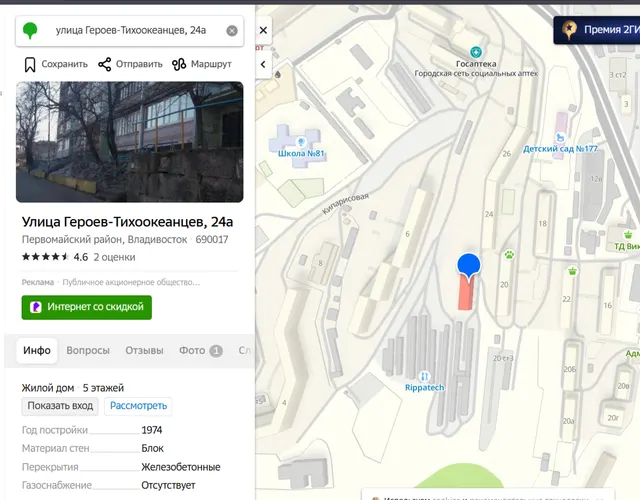This screenshot has height=500, width=640.
Task: Click the green basket icon near building 22
Action: point(573,271)
